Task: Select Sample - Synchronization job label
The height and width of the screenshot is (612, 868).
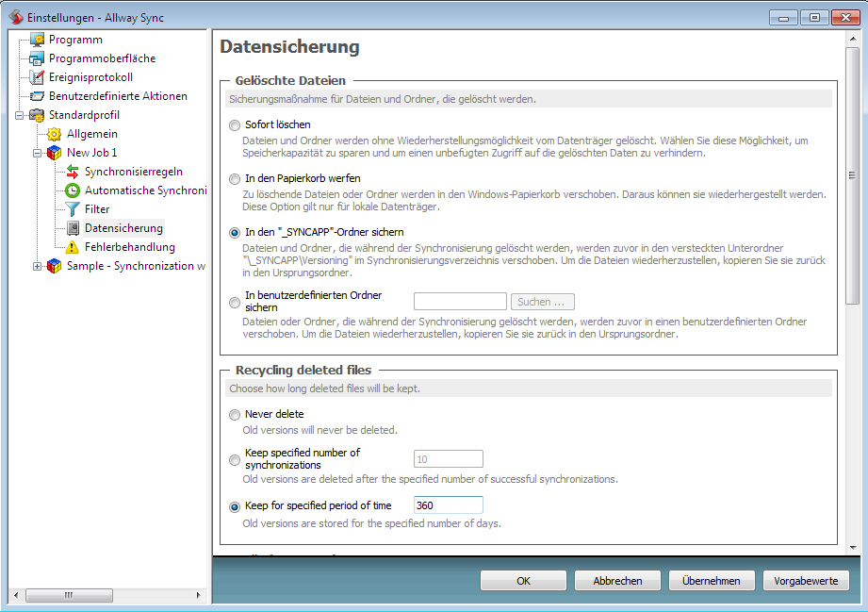Action: click(x=136, y=266)
